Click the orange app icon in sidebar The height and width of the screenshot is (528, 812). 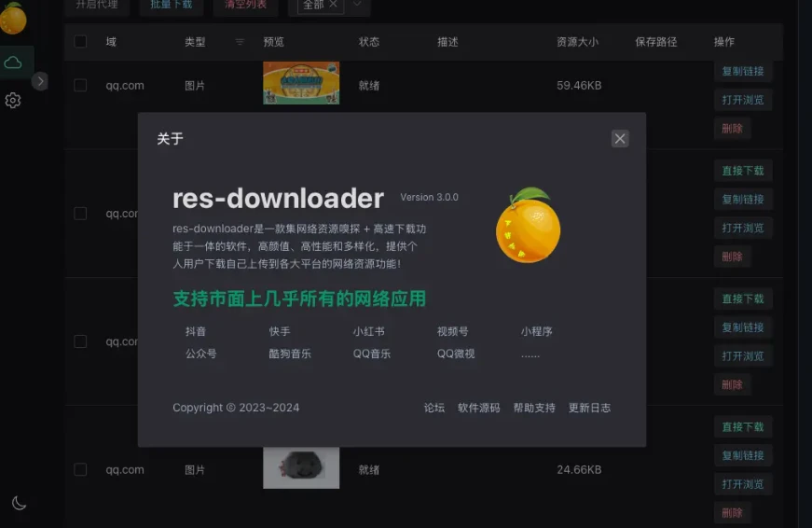(x=13, y=18)
